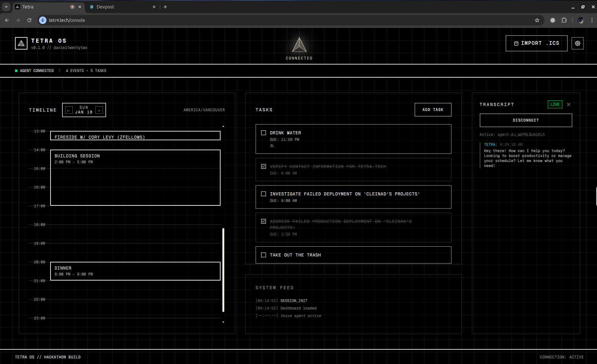The image size is (597, 364).
Task: Click the Add Task button
Action: [433, 110]
